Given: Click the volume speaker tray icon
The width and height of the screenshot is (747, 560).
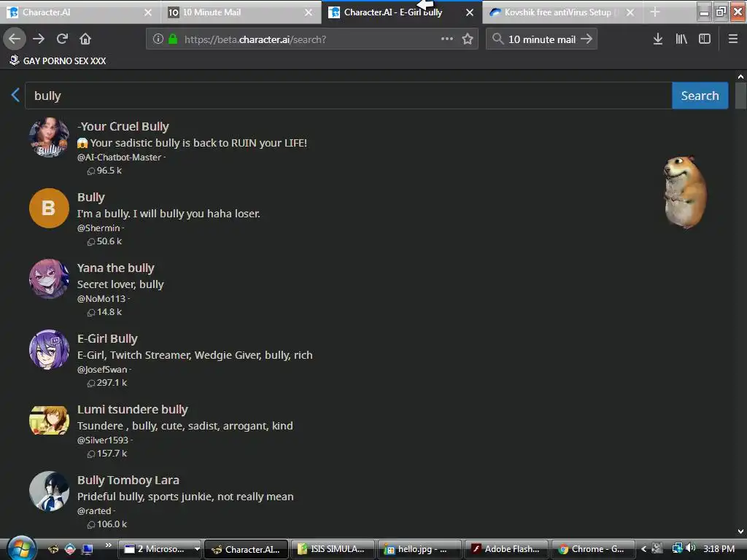Looking at the screenshot, I should pos(691,548).
